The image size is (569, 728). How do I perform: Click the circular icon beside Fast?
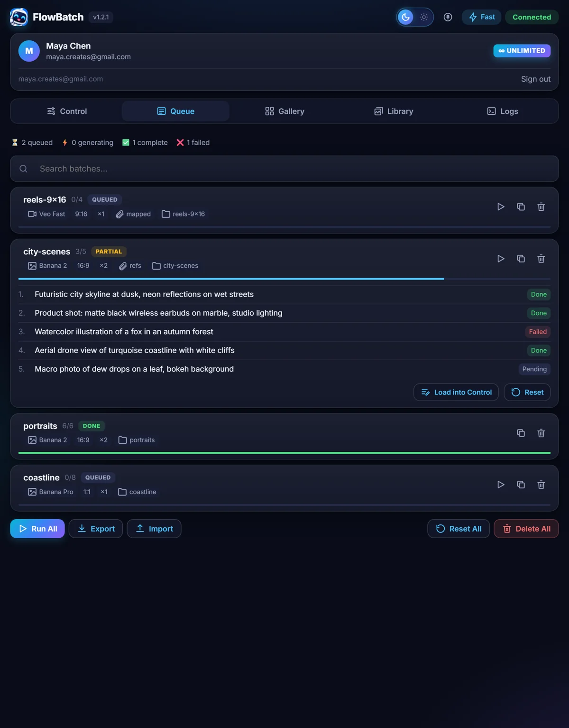pyautogui.click(x=448, y=17)
